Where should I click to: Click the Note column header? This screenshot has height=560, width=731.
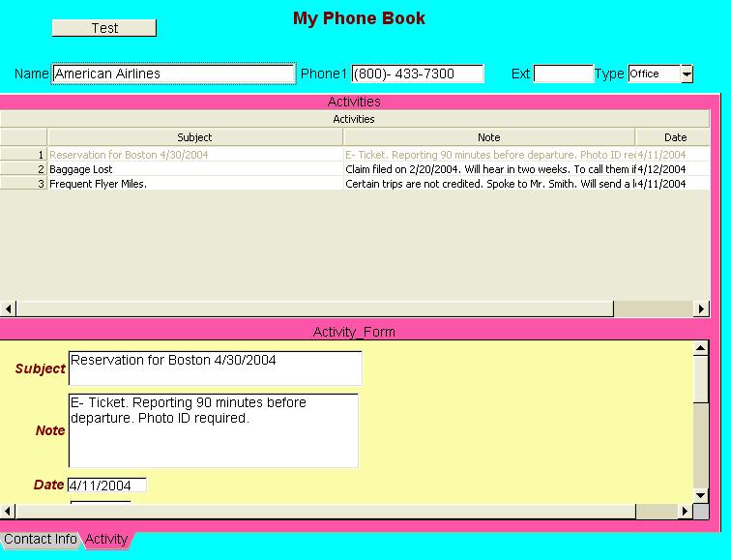pos(488,137)
